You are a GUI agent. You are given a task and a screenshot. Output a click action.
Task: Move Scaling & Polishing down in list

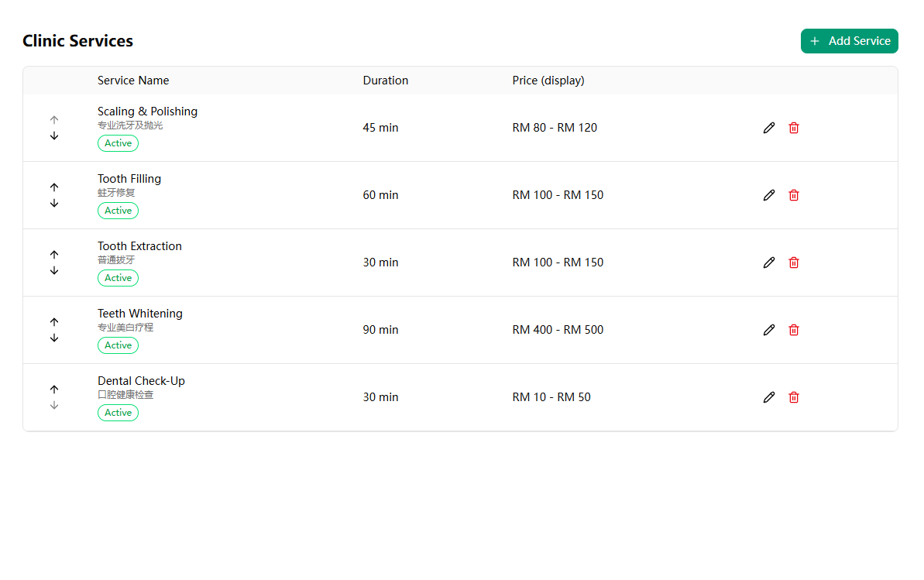(x=54, y=136)
